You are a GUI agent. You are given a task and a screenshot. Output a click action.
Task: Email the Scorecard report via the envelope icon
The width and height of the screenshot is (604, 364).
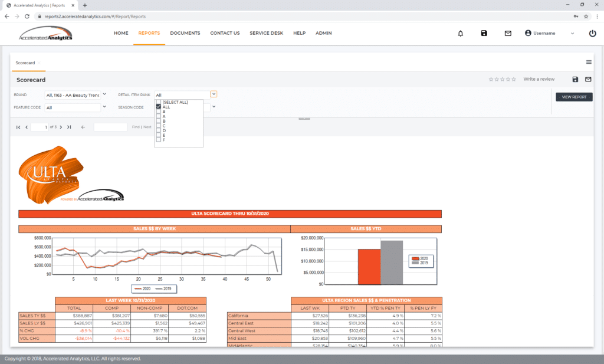589,79
